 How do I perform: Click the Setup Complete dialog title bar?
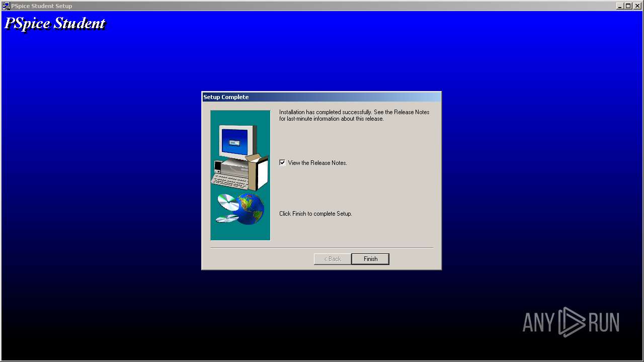pos(321,97)
